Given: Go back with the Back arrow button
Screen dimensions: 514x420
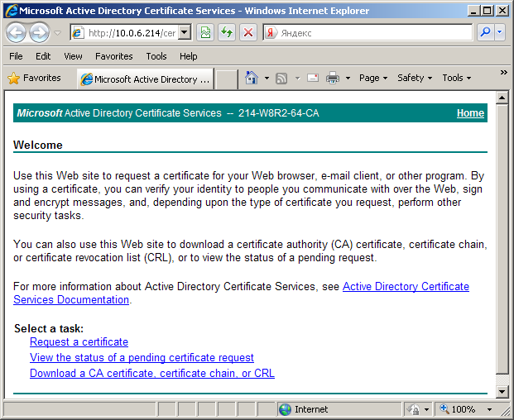Looking at the screenshot, I should tap(16, 32).
